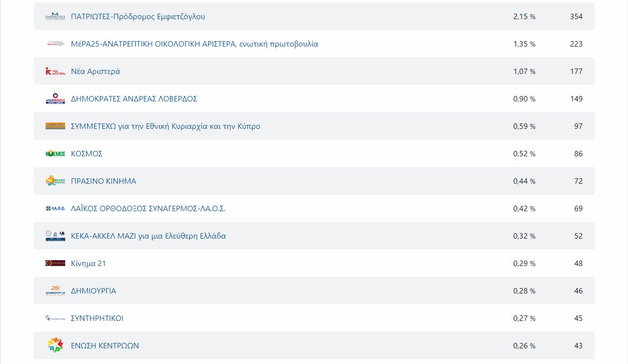Click the Κίνημα 21 dark logo
Viewport: 628px width, 364px height.
pyautogui.click(x=55, y=264)
